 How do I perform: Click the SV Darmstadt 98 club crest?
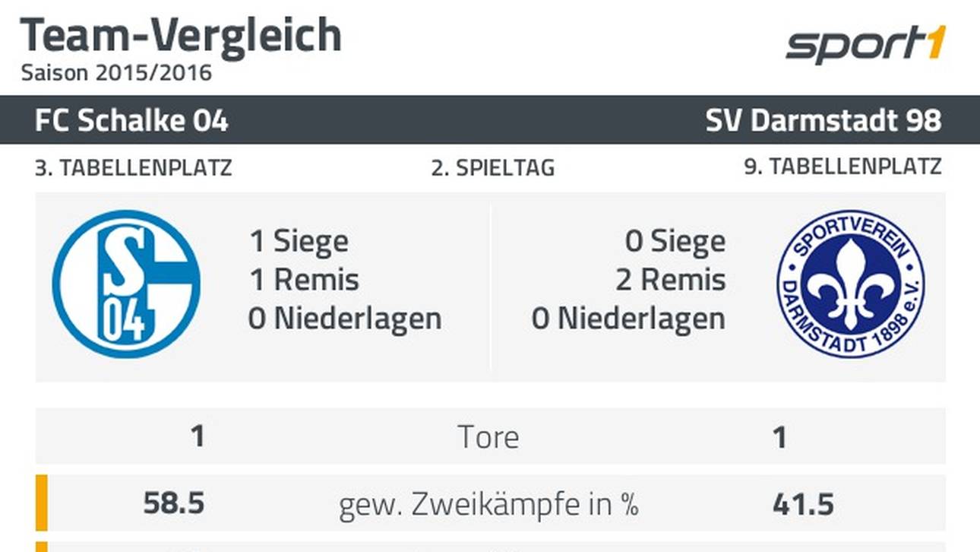pos(851,284)
